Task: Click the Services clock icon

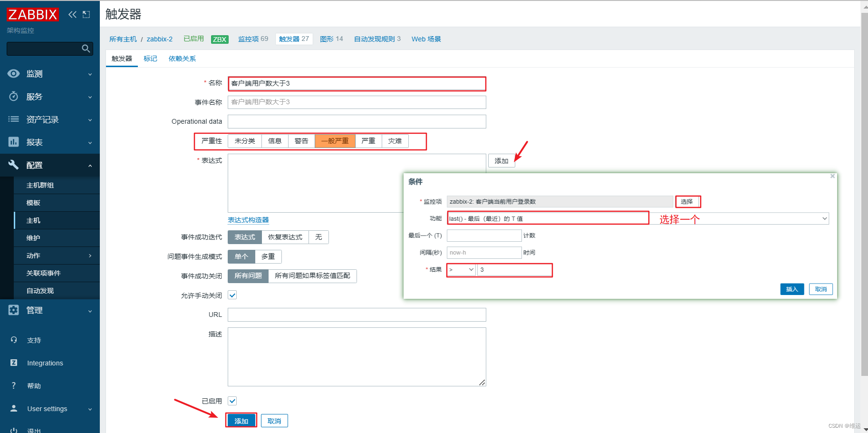Action: (14, 96)
